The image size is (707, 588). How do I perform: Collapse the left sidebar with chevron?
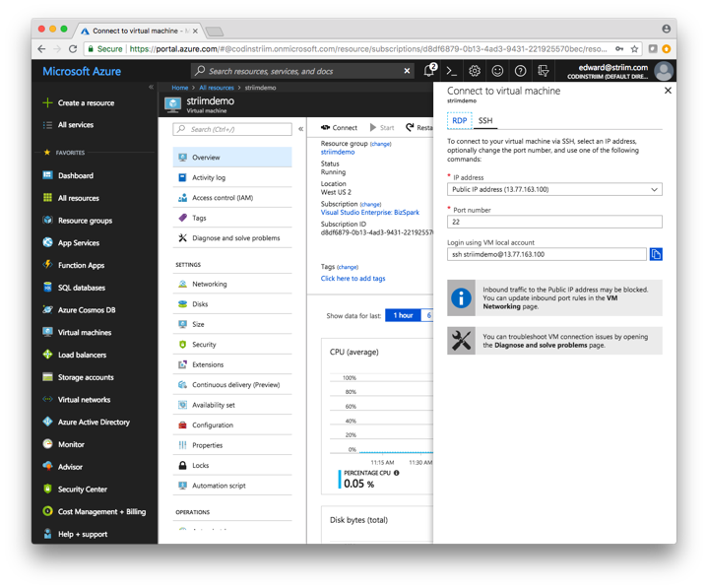coord(151,88)
